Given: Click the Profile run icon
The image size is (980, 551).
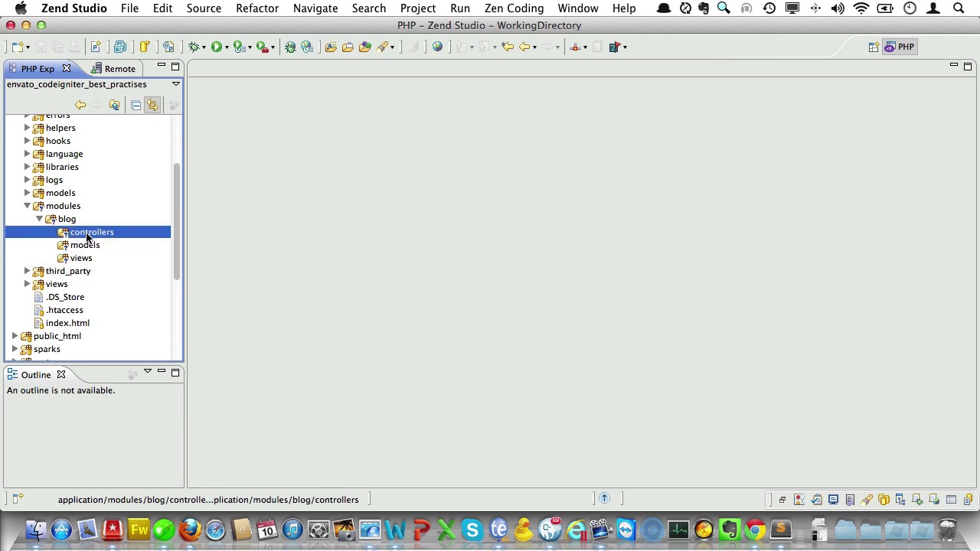Looking at the screenshot, I should pyautogui.click(x=239, y=47).
